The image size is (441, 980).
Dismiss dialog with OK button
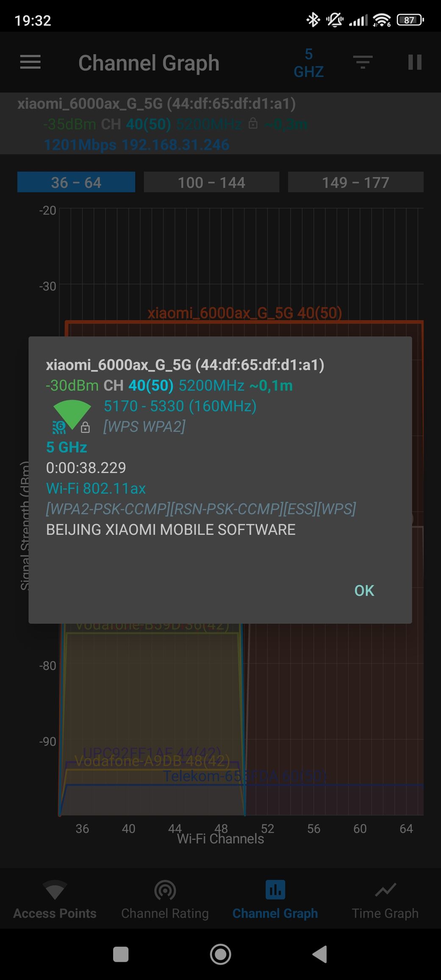pos(364,591)
